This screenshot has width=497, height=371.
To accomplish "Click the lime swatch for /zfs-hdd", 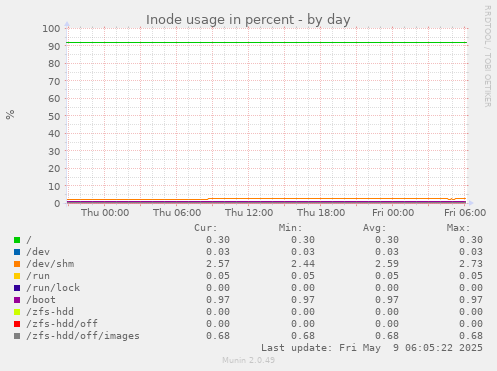I will [x=17, y=312].
